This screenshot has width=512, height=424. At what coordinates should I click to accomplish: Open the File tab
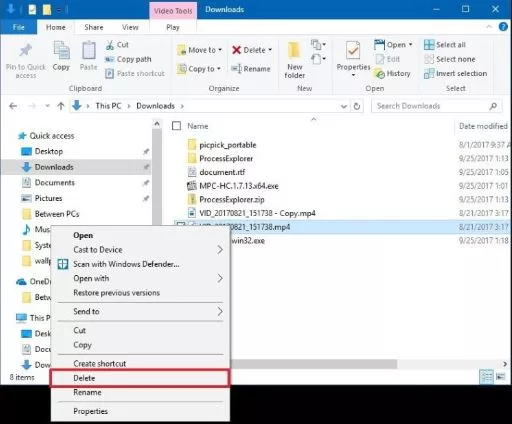(x=18, y=27)
